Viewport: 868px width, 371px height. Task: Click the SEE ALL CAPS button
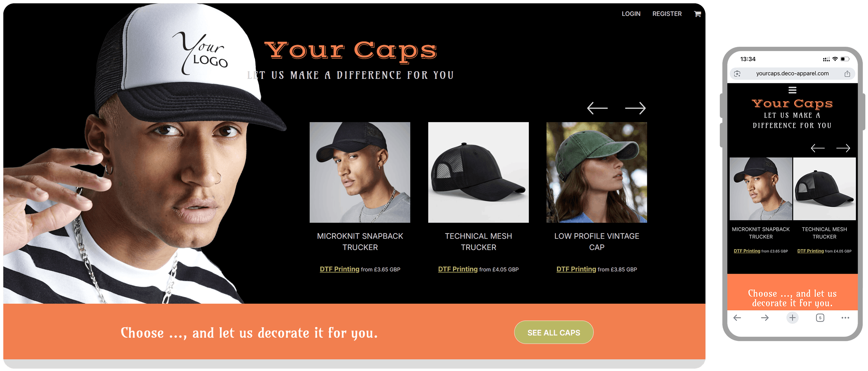(x=553, y=332)
